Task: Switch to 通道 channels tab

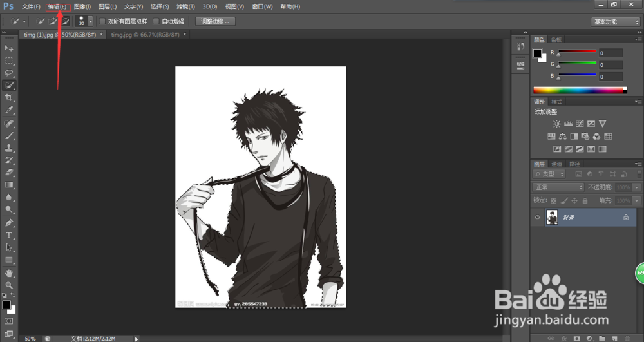Action: 556,164
